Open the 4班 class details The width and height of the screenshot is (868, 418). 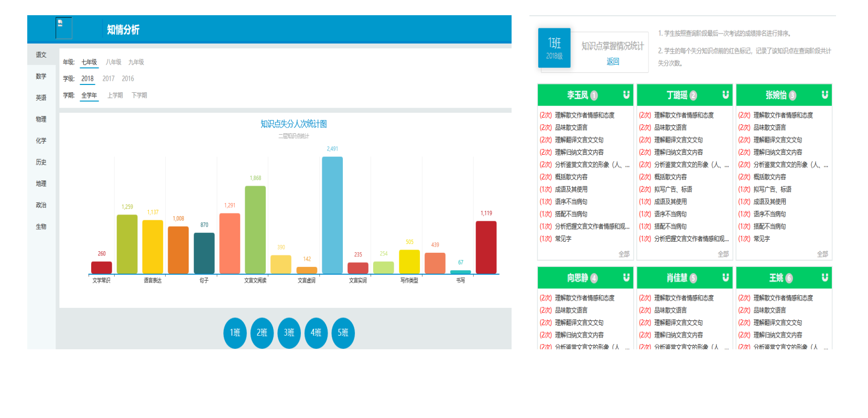coord(316,333)
